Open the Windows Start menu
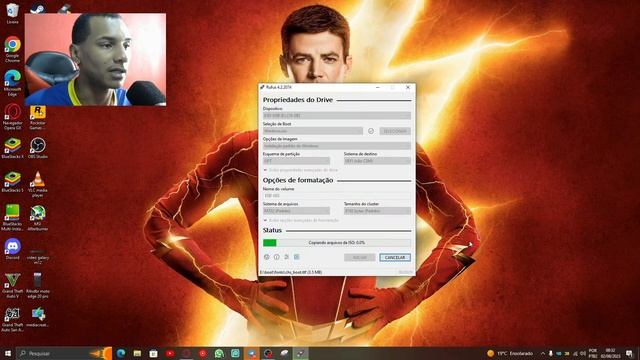The image size is (640, 360). tap(7, 353)
